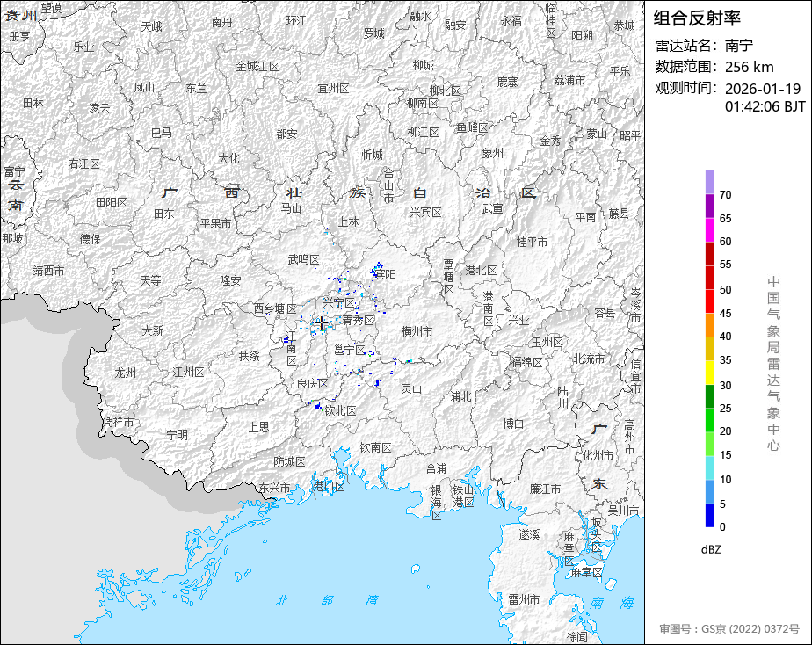Click the 宾阳 county label

(386, 274)
